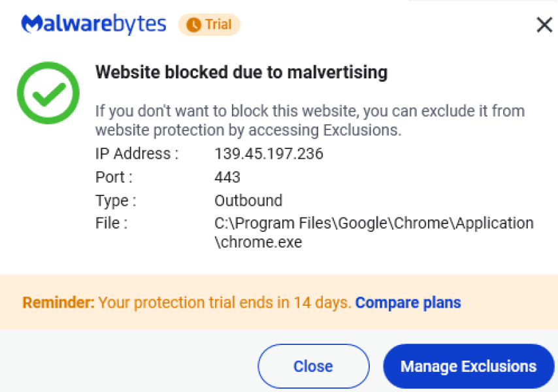Screen dimensions: 558x392
Task: Click the malvertising block headline
Action: [241, 72]
